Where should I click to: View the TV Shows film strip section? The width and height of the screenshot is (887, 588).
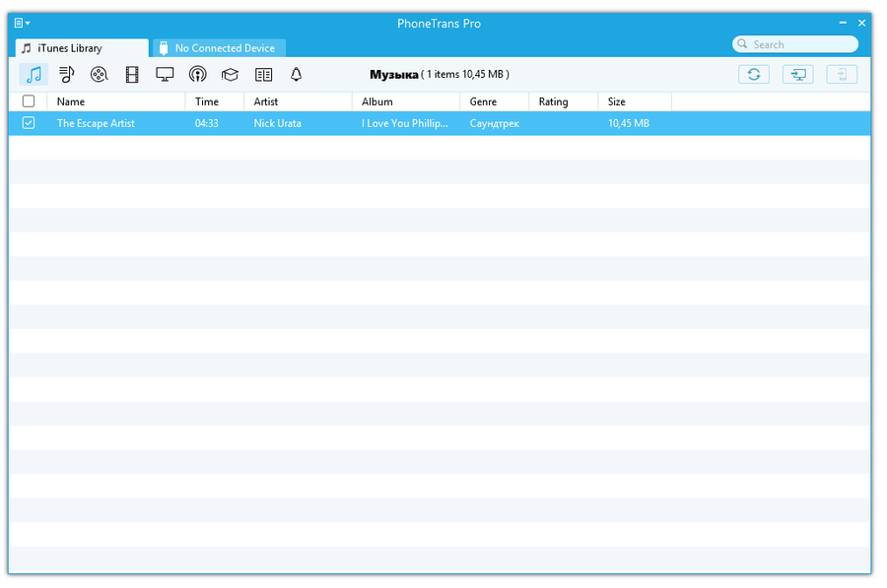[132, 74]
